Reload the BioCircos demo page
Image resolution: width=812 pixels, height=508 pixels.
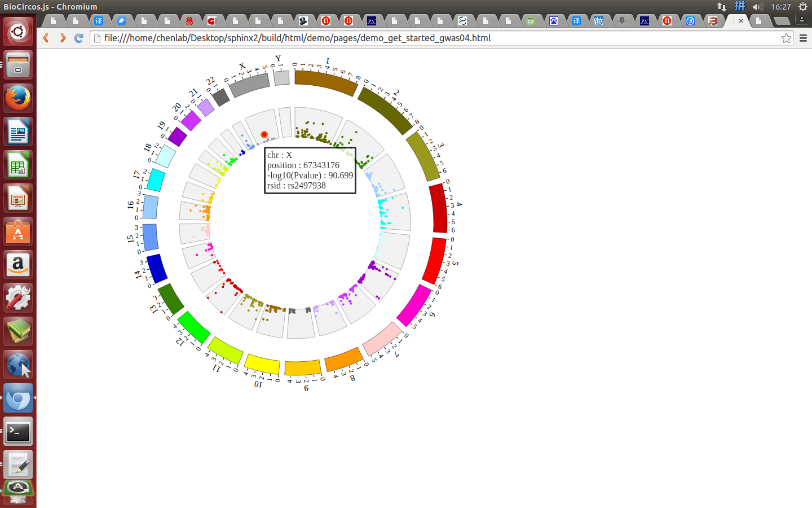click(x=79, y=38)
